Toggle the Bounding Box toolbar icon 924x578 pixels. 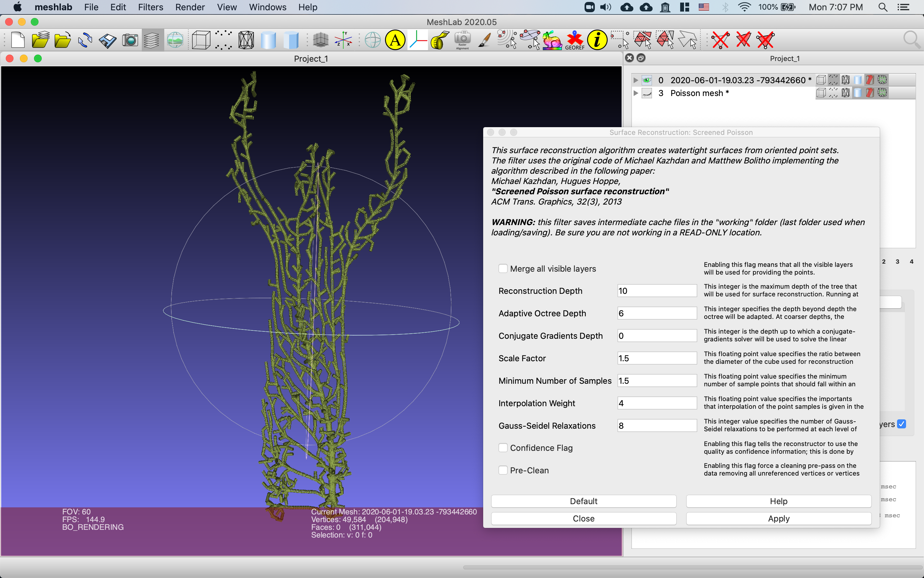coord(201,40)
